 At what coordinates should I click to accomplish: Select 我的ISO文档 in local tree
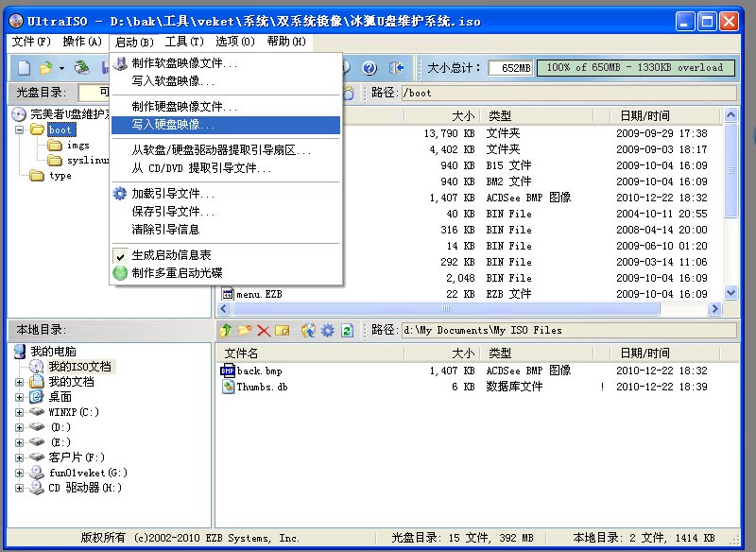[x=79, y=367]
